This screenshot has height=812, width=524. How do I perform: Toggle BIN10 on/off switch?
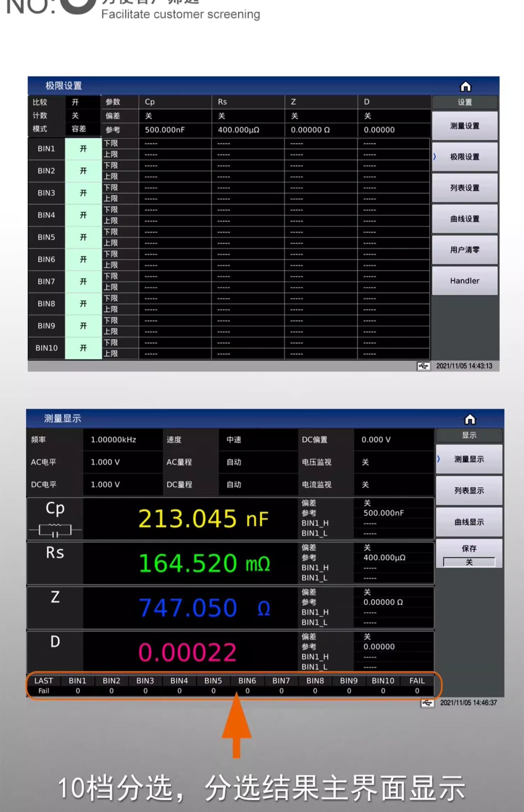click(x=83, y=348)
